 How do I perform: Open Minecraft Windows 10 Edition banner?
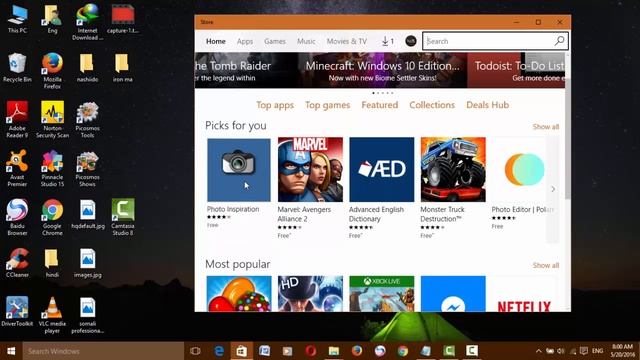pos(382,70)
